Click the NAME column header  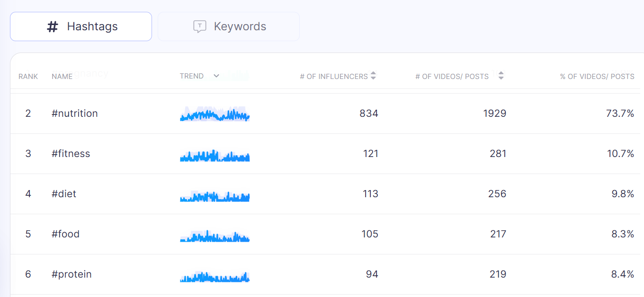(62, 77)
